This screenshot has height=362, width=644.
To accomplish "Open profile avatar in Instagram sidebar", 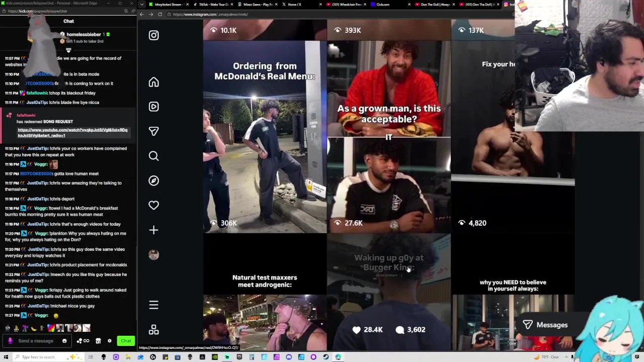I will [153, 254].
